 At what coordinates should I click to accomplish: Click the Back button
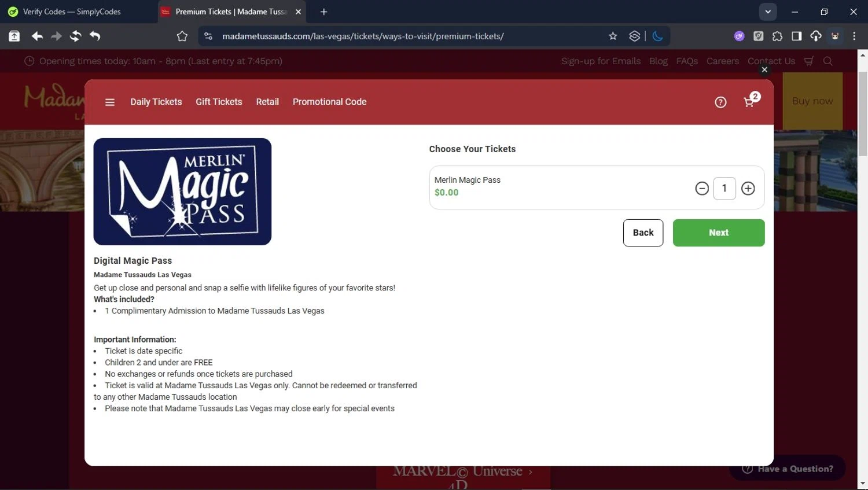pos(643,233)
